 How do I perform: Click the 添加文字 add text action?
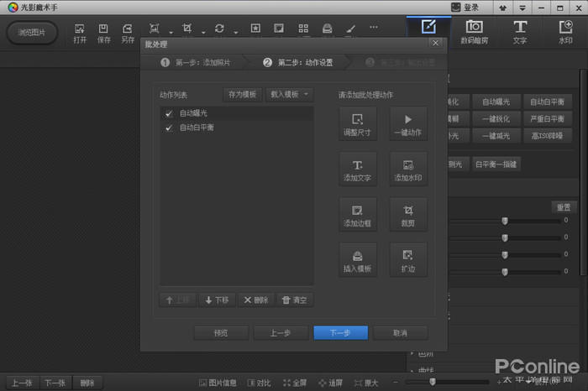pyautogui.click(x=357, y=169)
